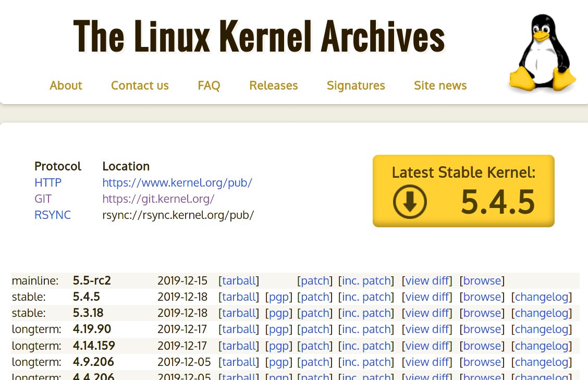Open pgp signature for stable 5.3.18

pos(279,313)
